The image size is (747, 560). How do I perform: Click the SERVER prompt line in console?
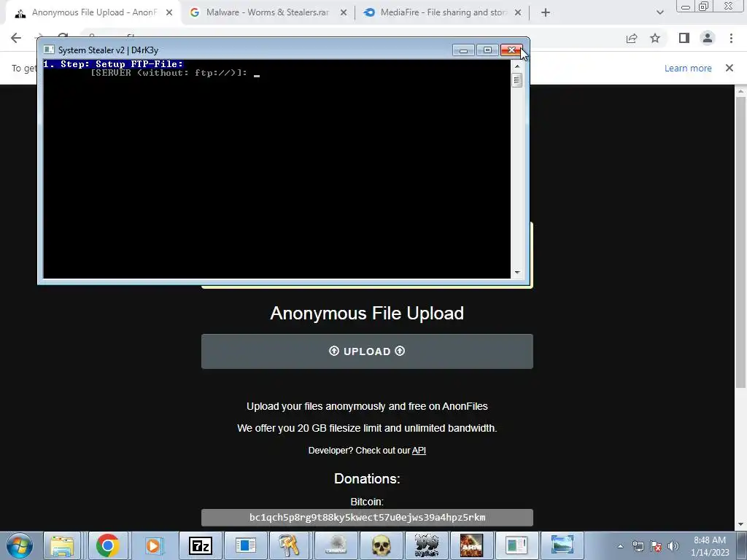tap(169, 73)
